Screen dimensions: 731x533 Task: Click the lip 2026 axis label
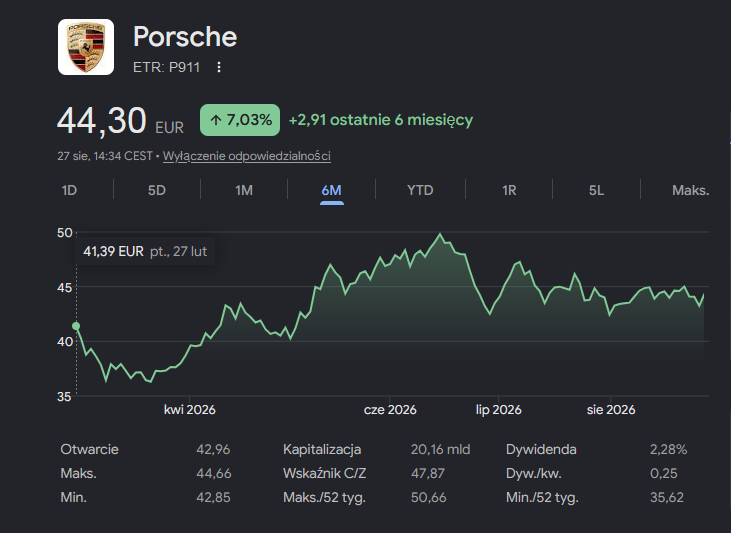pos(498,410)
